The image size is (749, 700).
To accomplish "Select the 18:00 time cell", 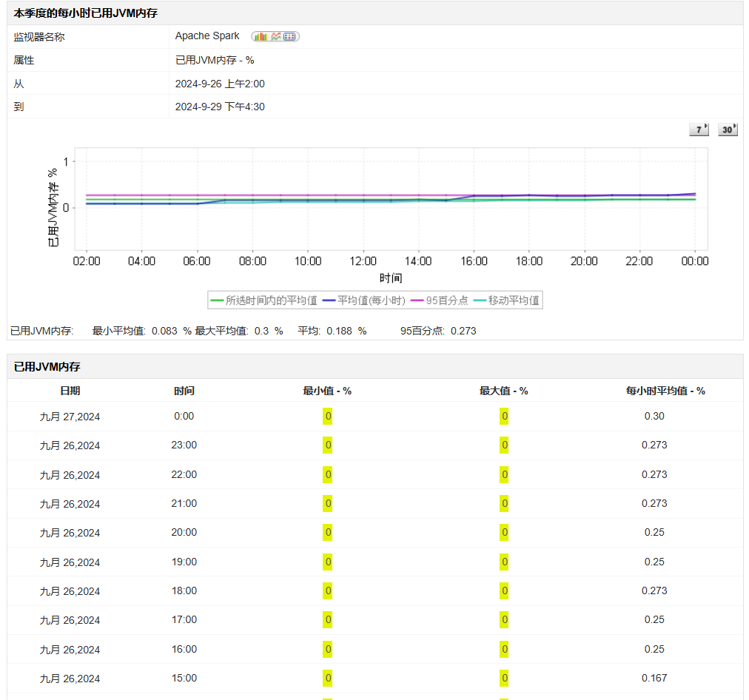I will (184, 590).
